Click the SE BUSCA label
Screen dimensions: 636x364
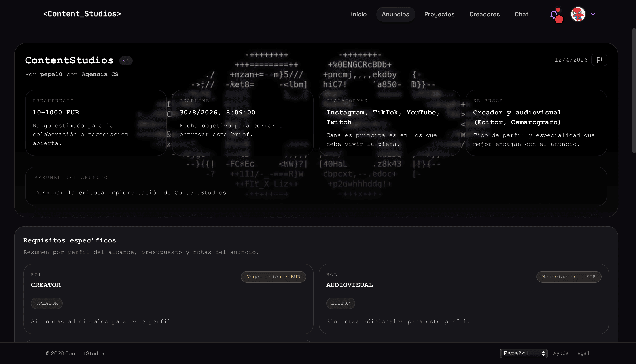tap(488, 101)
